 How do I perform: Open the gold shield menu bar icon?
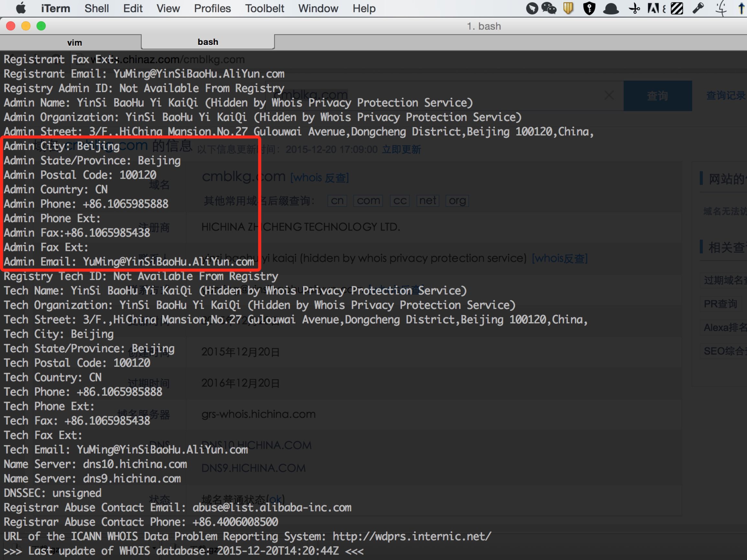click(568, 8)
